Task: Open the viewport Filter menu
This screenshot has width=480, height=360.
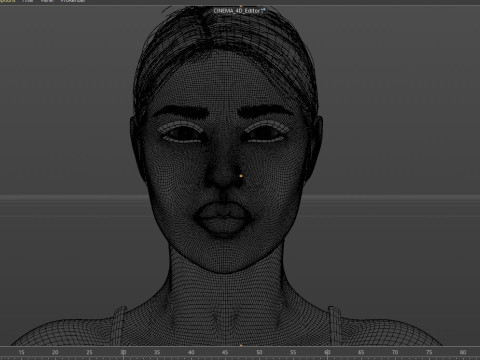Action: 28,1
